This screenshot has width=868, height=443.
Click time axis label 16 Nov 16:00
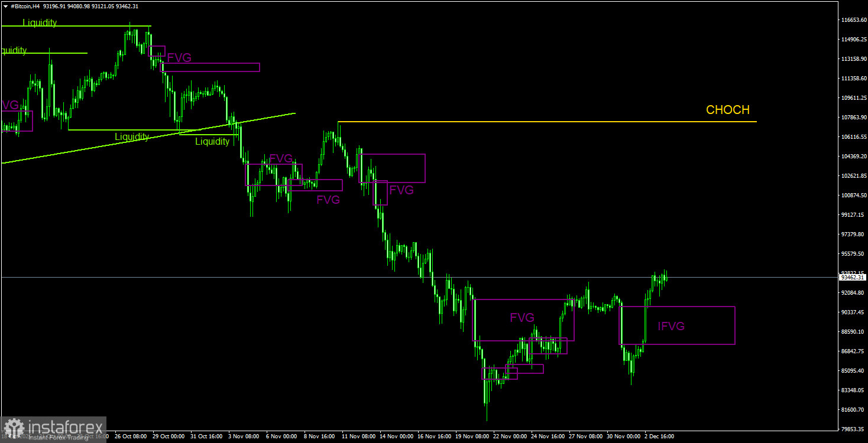[x=433, y=437]
